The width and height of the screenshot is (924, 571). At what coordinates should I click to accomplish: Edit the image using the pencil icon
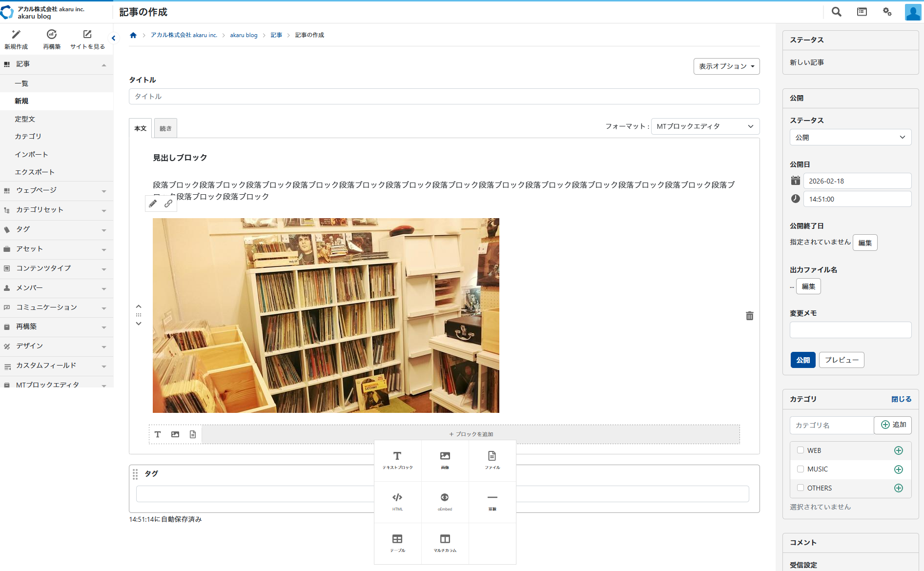pos(153,204)
